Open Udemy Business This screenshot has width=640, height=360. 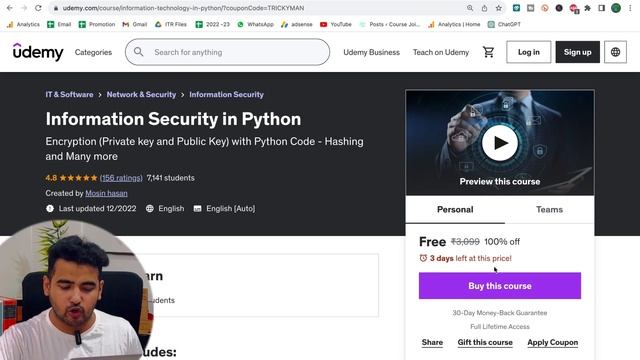pos(371,52)
